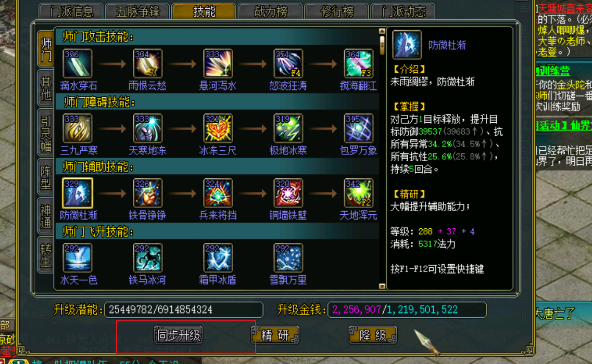Choose the 雪飘万里 skill icon
This screenshot has width=592, height=364.
288,257
